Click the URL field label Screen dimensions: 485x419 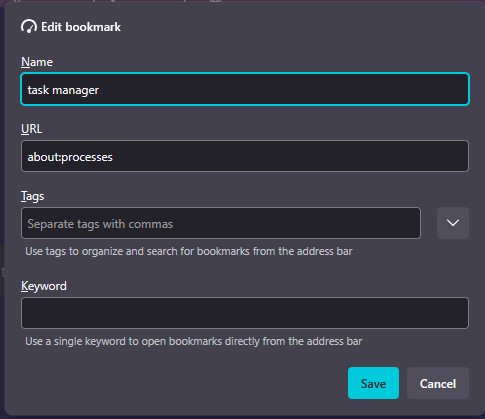32,129
